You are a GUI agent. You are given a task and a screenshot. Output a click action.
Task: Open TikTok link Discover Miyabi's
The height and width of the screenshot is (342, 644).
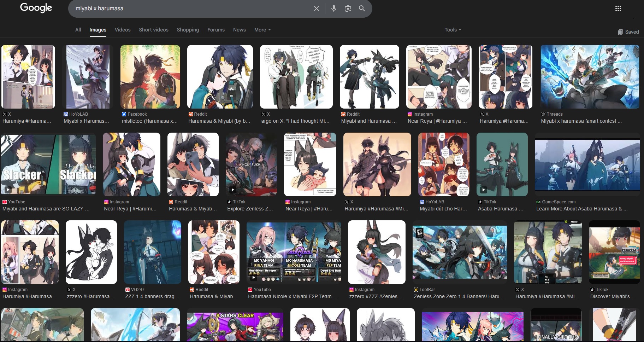click(613, 296)
